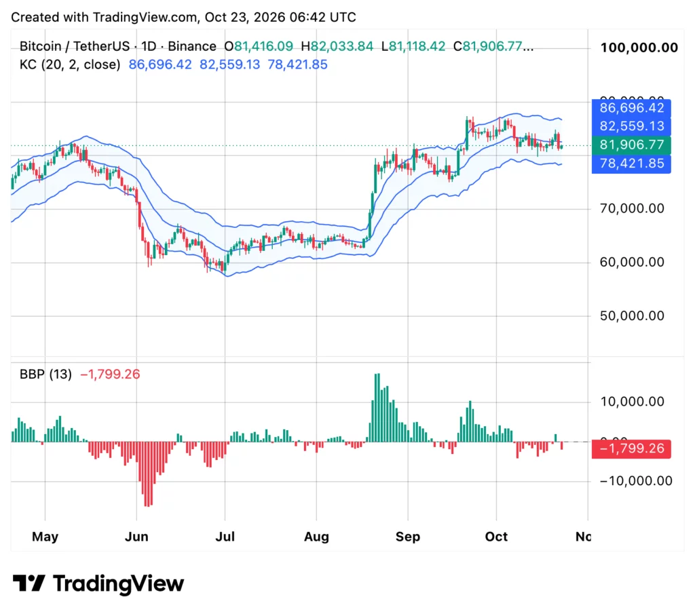The image size is (695, 616).
Task: Click the 100,000.00 price axis label
Action: [639, 48]
